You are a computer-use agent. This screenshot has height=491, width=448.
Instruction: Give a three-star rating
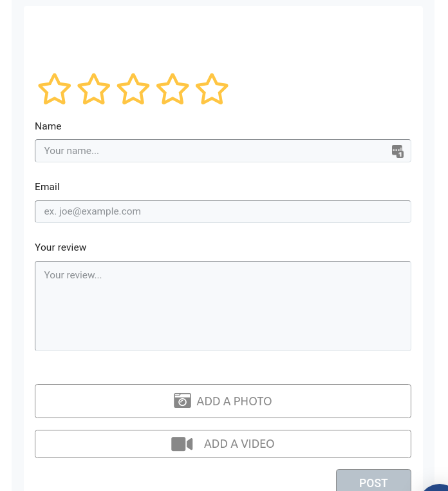(133, 89)
